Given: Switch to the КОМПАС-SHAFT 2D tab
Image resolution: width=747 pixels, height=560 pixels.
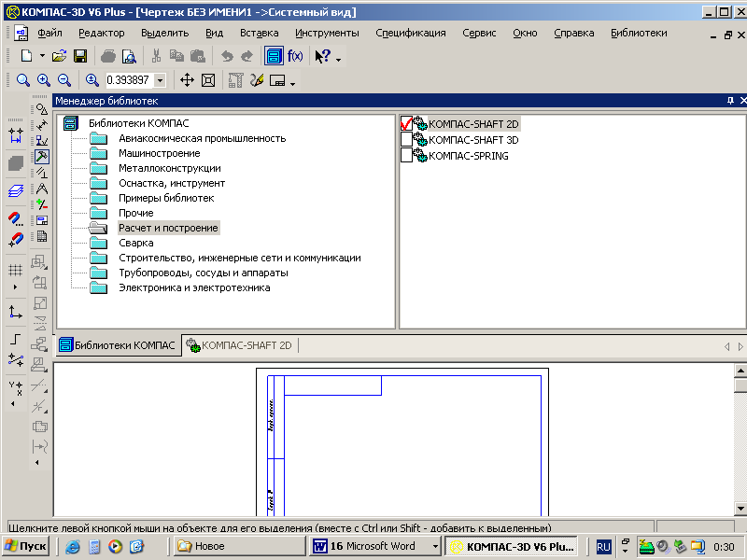Looking at the screenshot, I should tap(240, 345).
